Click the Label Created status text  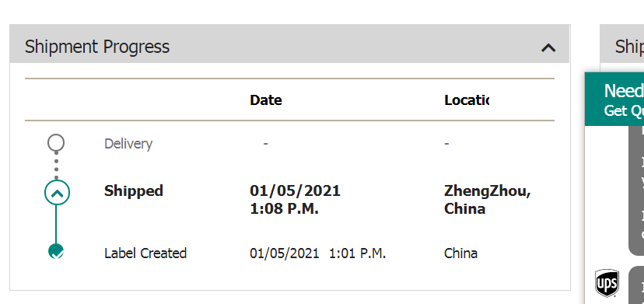click(x=145, y=253)
